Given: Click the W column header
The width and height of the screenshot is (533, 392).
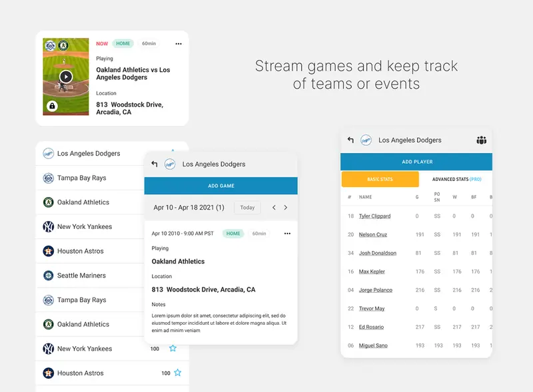Looking at the screenshot, I should [454, 197].
